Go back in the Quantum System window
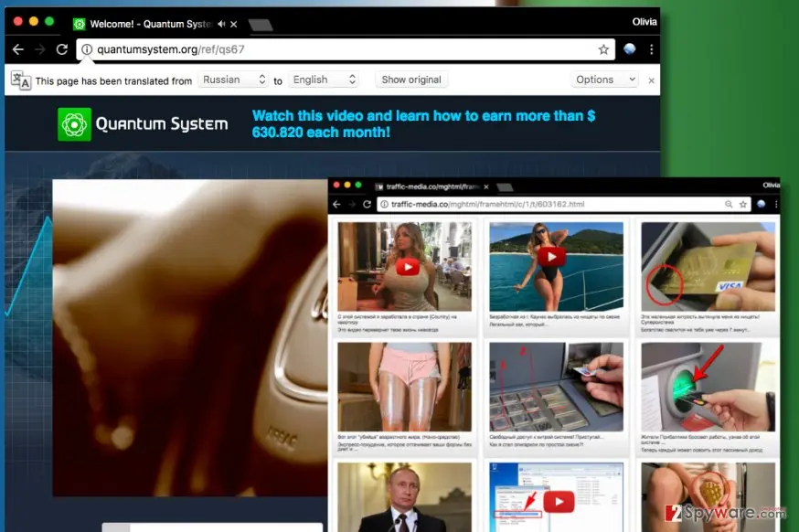Viewport: 799px width, 532px height. 18,49
